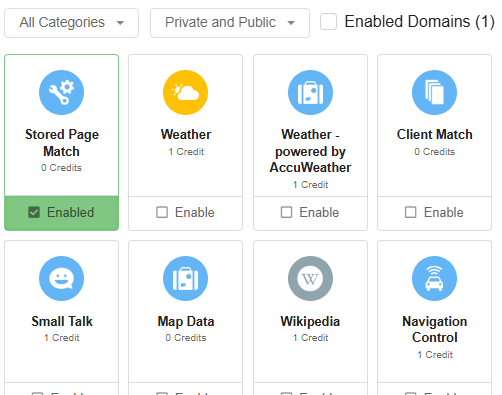Open the Small Talk domain card
502x395 pixels.
61,317
